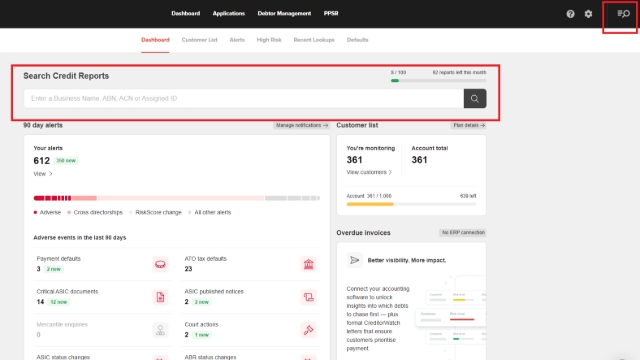Click the Account total 361 figure

click(419, 160)
